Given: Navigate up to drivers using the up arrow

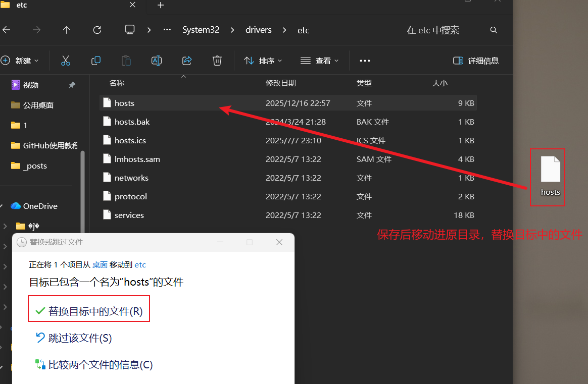Looking at the screenshot, I should 66,30.
